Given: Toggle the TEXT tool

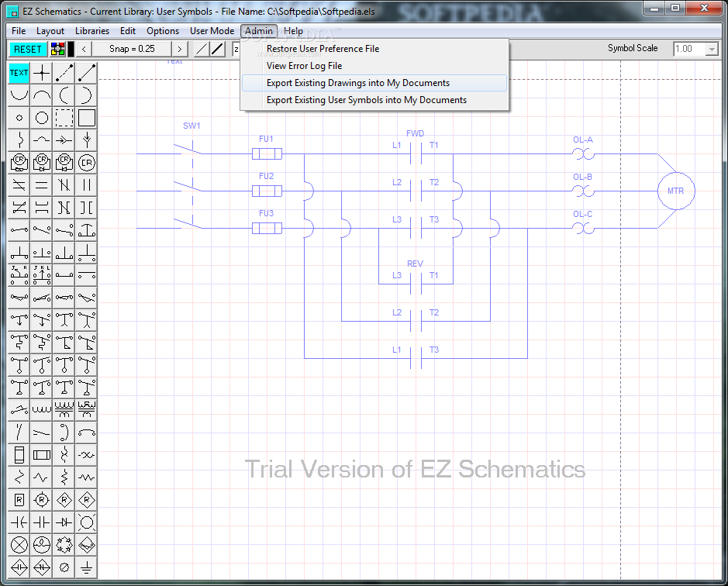Looking at the screenshot, I should [19, 73].
